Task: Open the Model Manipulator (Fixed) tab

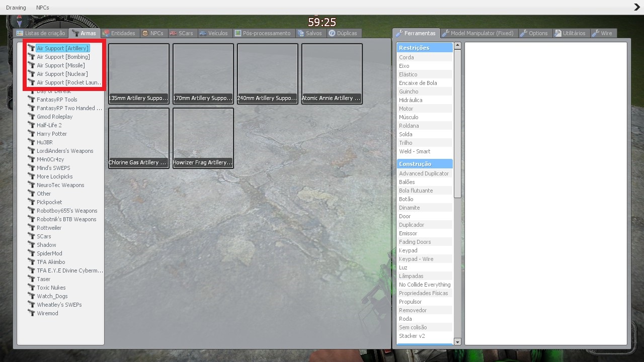Action: (x=478, y=33)
